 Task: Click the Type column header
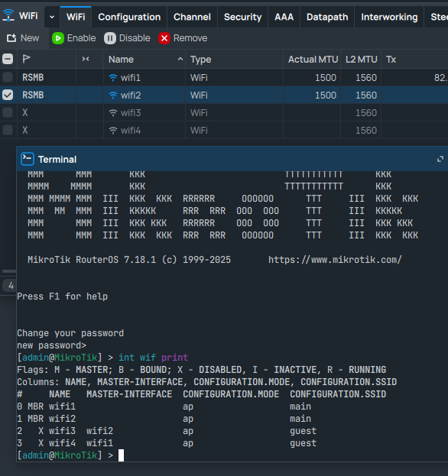click(234, 59)
